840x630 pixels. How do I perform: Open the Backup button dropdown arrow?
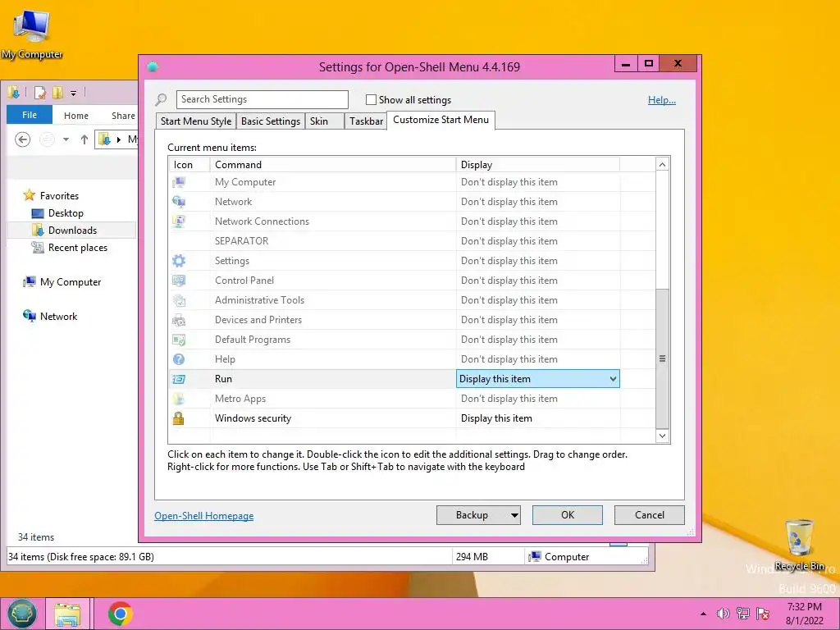514,515
